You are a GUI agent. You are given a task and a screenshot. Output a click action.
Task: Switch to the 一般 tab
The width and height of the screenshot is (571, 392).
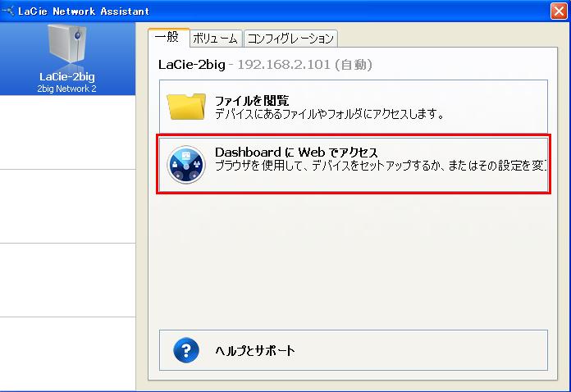169,38
